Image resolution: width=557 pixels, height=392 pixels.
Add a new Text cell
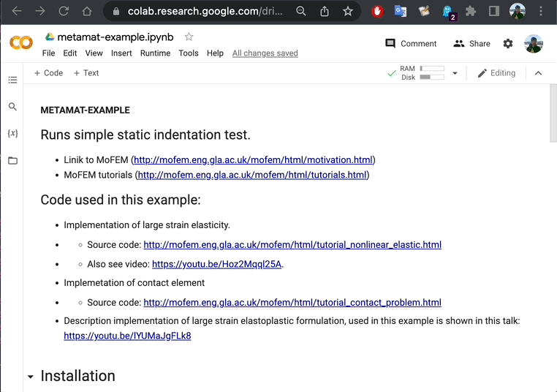[86, 73]
